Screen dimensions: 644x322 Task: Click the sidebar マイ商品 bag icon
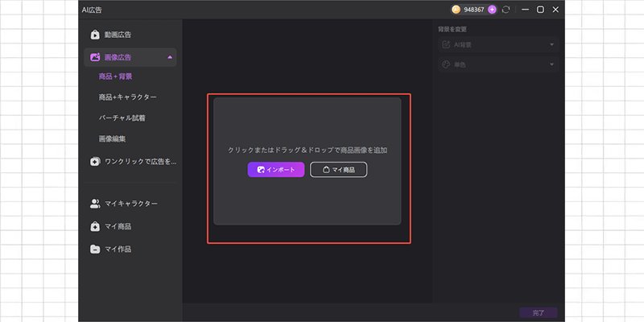(x=95, y=226)
